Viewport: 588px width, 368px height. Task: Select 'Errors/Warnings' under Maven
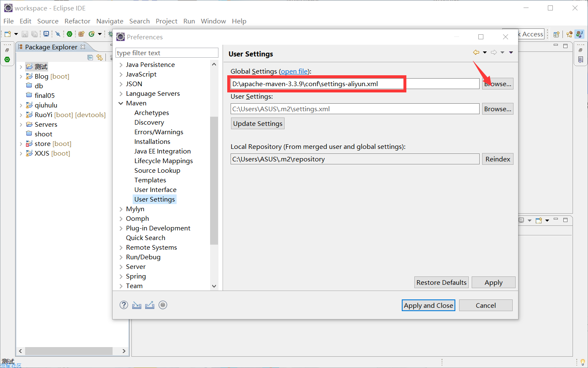point(159,132)
